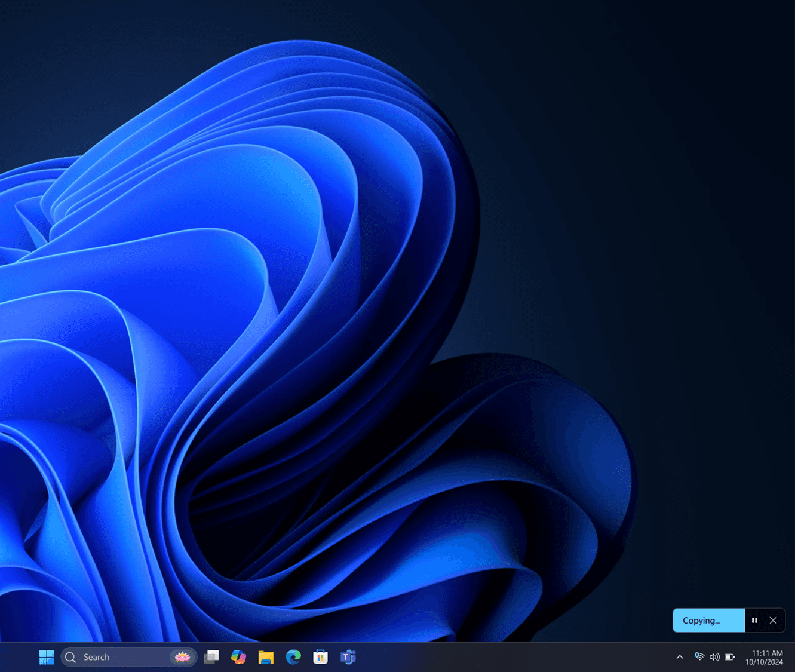This screenshot has height=672, width=795.
Task: Open Microsoft Store from the taskbar
Action: pyautogui.click(x=321, y=657)
